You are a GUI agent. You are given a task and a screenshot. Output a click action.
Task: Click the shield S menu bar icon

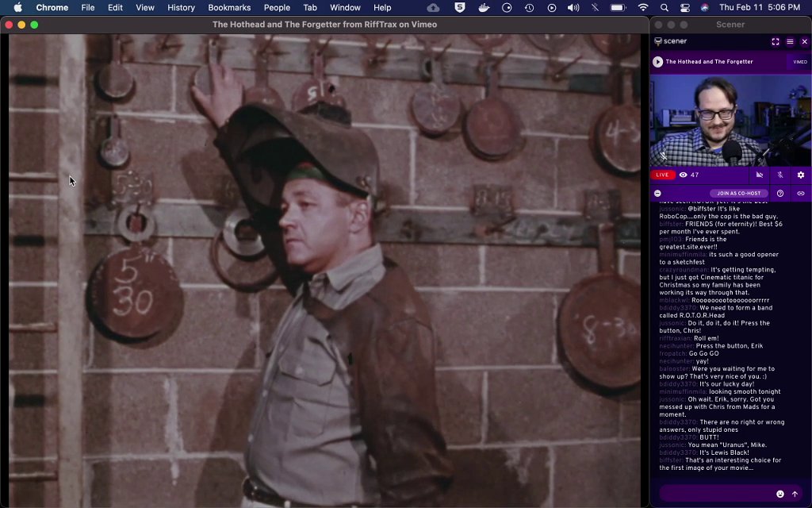pos(459,7)
